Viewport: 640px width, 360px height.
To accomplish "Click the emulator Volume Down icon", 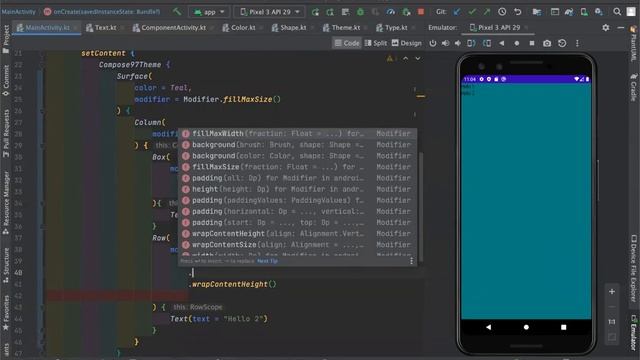I will (x=458, y=43).
